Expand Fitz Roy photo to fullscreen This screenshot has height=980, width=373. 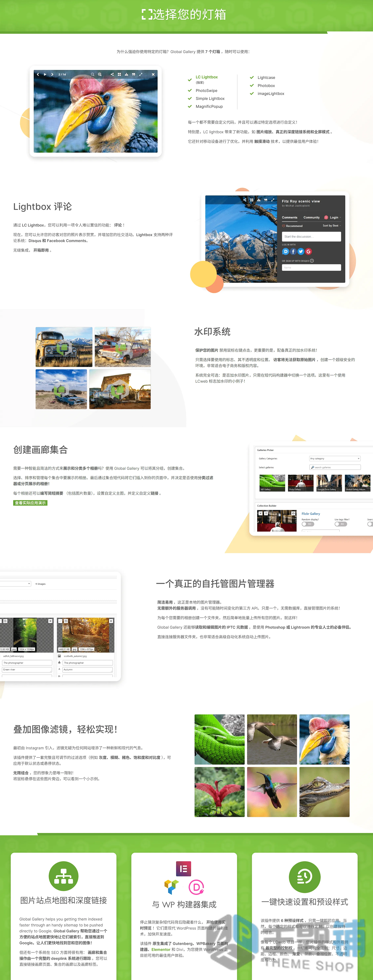[273, 200]
